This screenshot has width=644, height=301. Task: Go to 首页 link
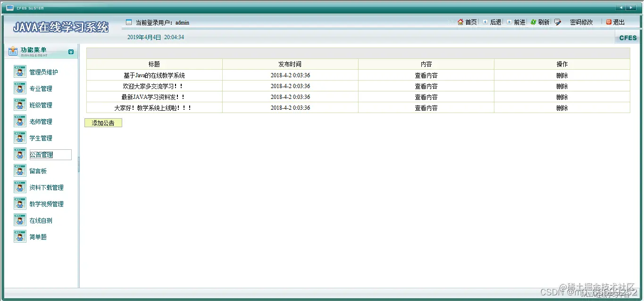click(x=471, y=22)
